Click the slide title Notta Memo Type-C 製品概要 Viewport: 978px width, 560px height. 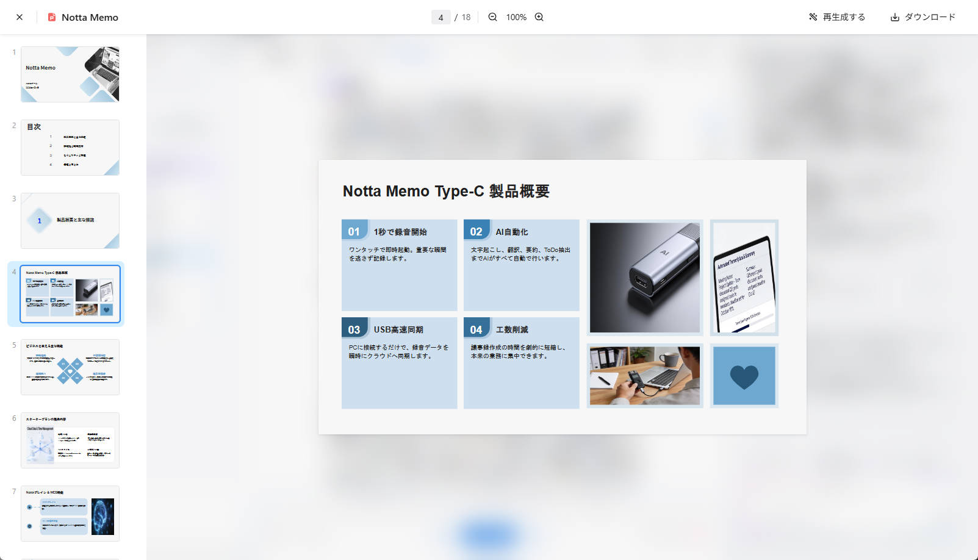coord(446,191)
